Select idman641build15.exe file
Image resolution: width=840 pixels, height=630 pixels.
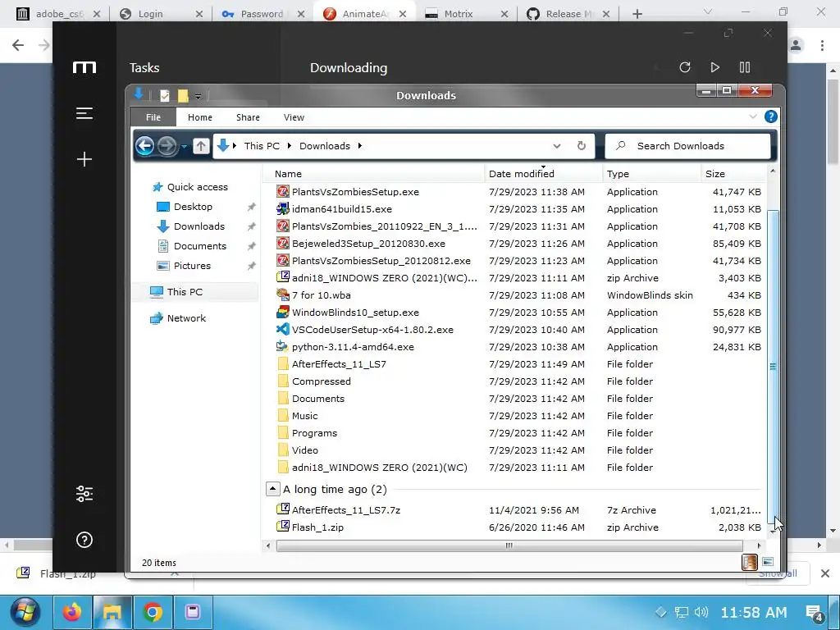pyautogui.click(x=342, y=209)
